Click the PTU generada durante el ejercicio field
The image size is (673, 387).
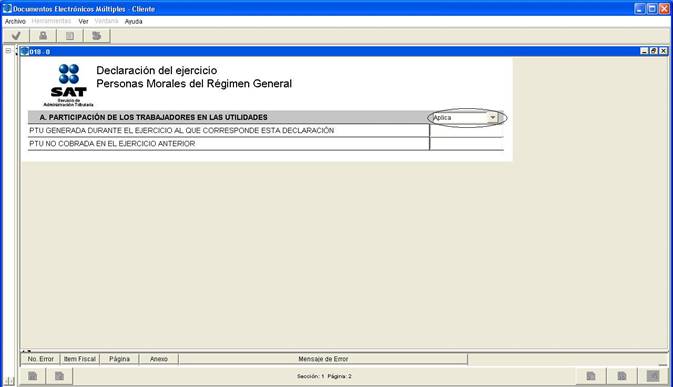tap(467, 130)
